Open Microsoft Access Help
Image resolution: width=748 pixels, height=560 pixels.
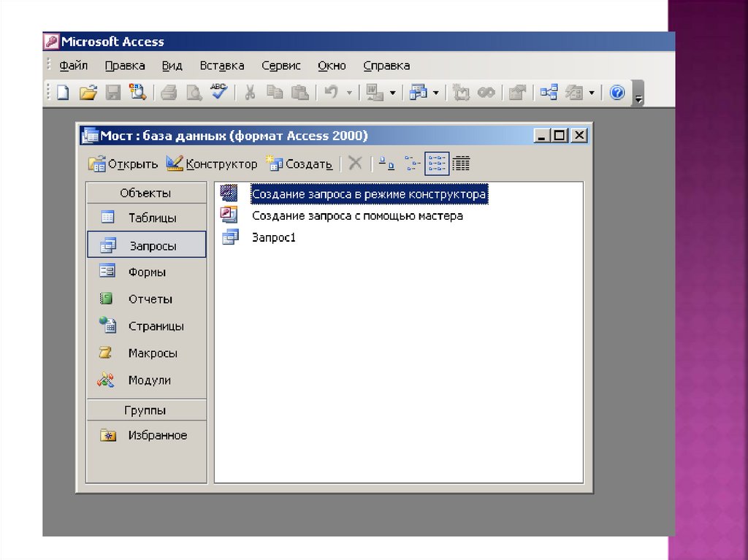[x=617, y=92]
